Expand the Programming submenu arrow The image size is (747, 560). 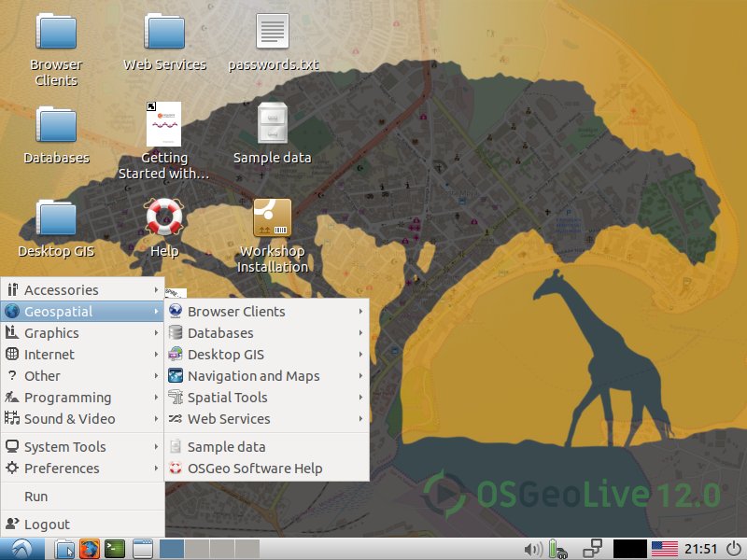[156, 398]
